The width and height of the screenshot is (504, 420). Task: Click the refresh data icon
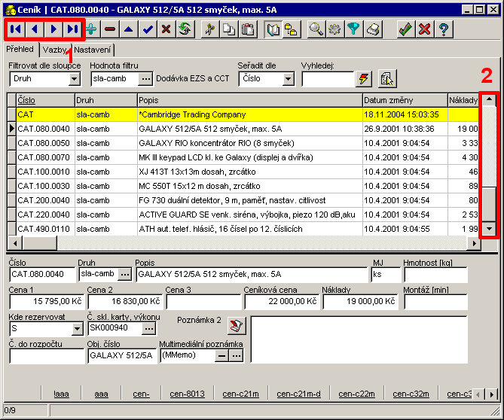point(185,29)
